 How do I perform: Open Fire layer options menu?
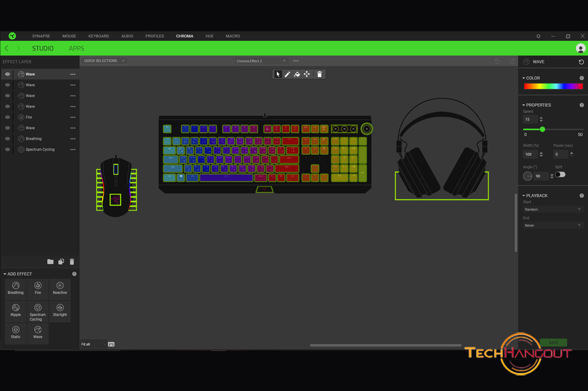coord(73,118)
